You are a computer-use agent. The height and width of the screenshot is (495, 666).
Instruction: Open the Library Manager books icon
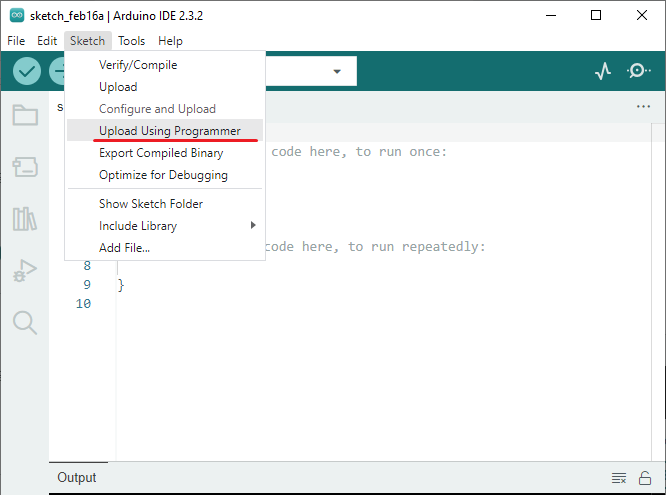click(x=25, y=218)
